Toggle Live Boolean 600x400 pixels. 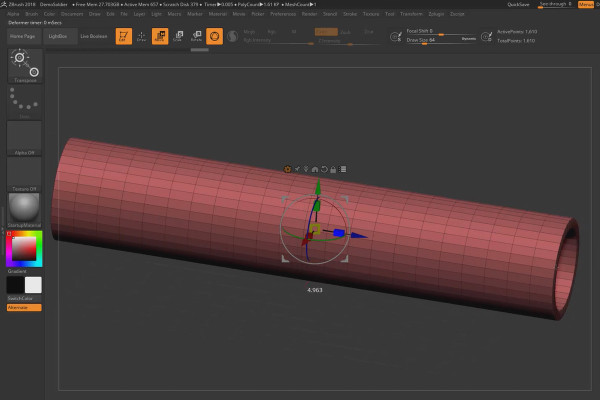click(x=94, y=36)
